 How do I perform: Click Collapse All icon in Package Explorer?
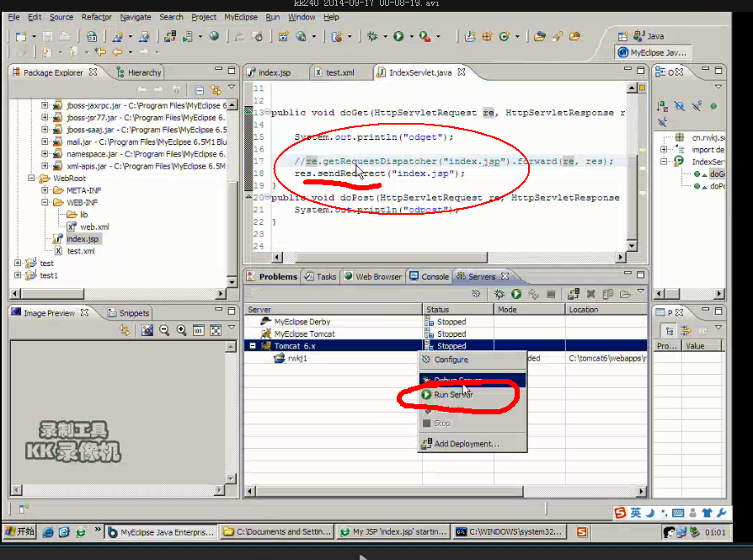click(x=200, y=90)
